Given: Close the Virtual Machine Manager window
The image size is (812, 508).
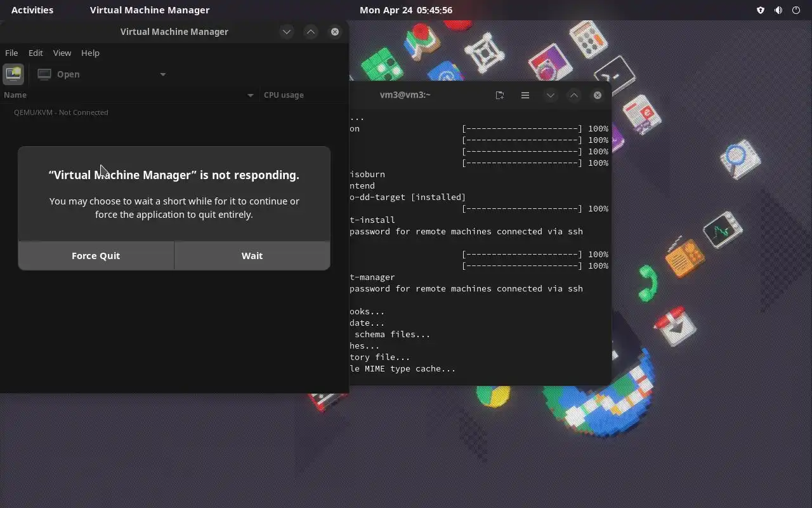Looking at the screenshot, I should (x=335, y=32).
